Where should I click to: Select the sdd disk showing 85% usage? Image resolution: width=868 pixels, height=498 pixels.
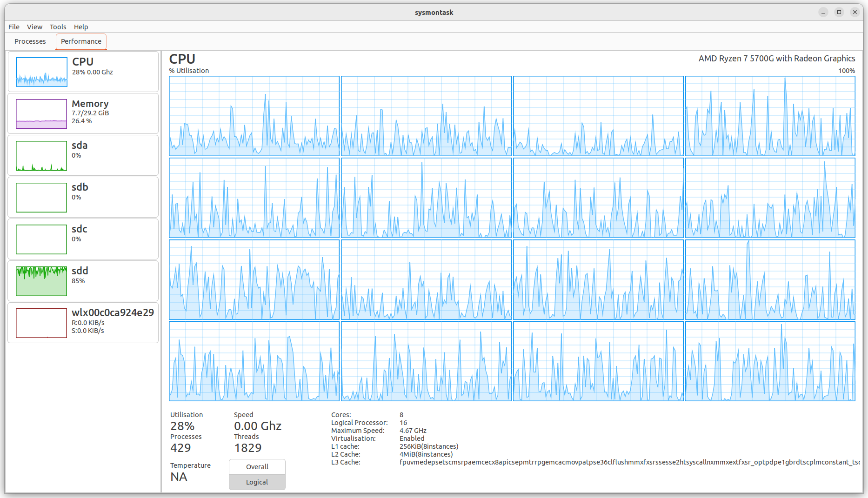click(83, 280)
